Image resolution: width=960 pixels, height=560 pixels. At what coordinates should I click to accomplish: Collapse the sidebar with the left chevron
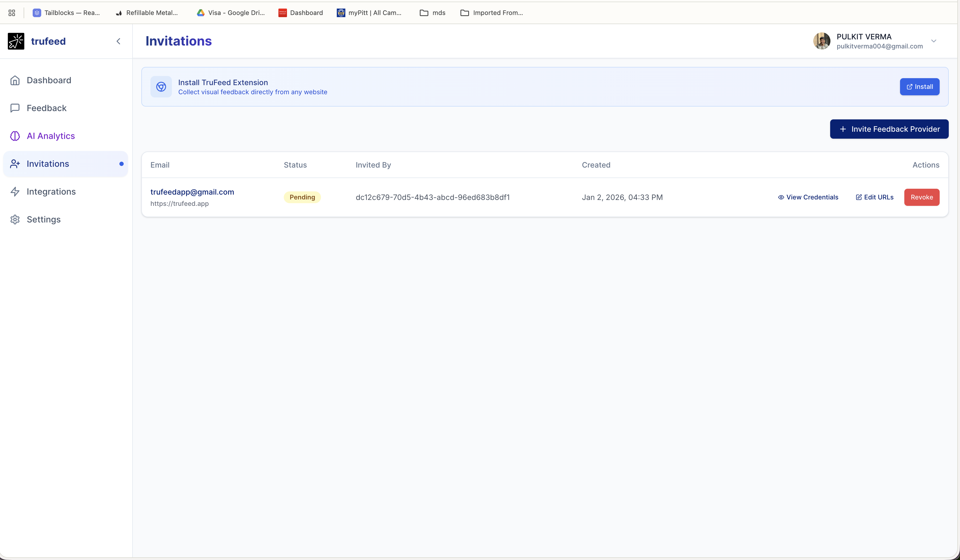(x=119, y=41)
